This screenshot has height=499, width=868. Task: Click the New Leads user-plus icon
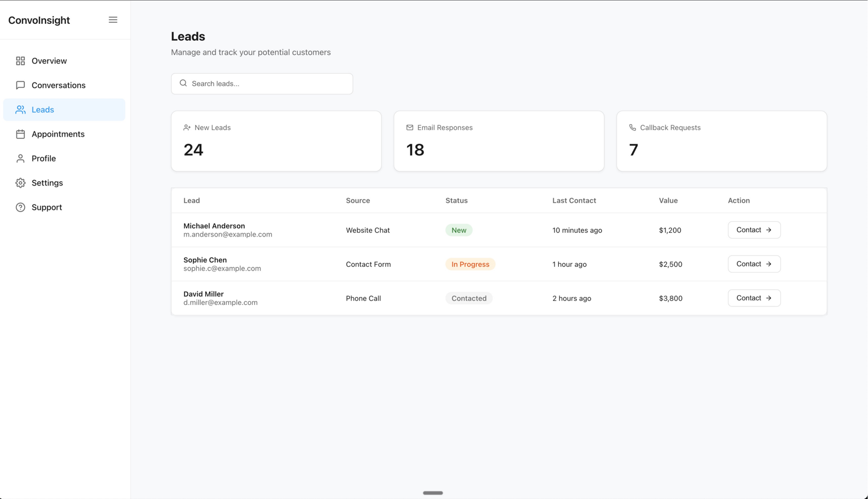tap(187, 127)
